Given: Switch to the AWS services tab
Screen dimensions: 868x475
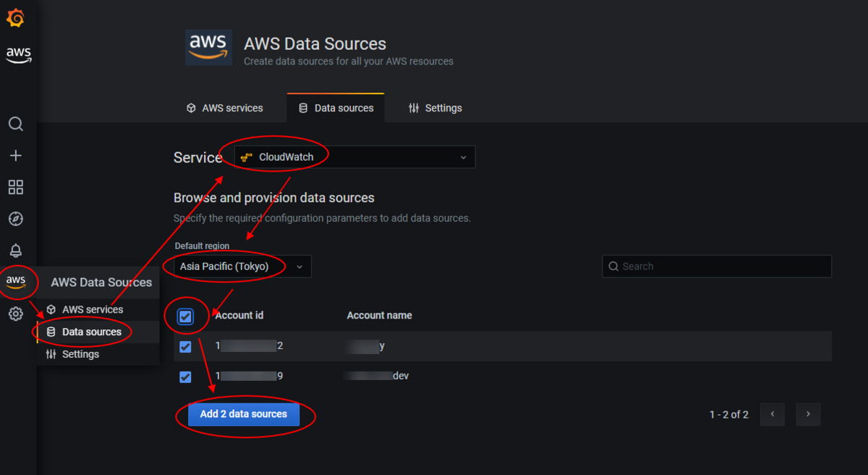Looking at the screenshot, I should tap(225, 108).
